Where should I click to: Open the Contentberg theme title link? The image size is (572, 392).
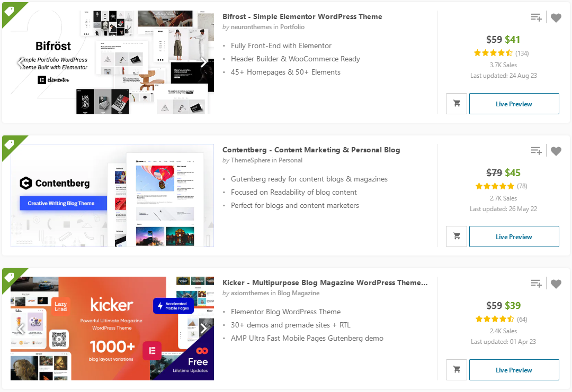[x=311, y=150]
